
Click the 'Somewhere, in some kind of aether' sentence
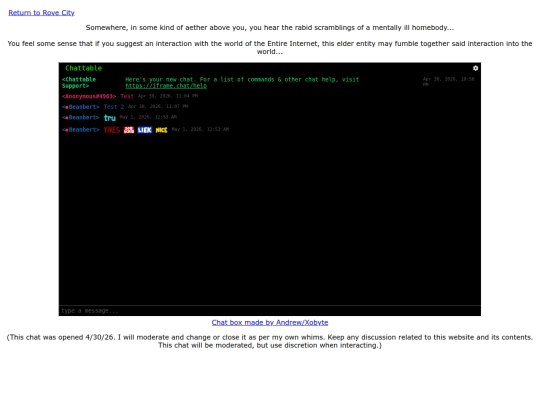pyautogui.click(x=270, y=28)
